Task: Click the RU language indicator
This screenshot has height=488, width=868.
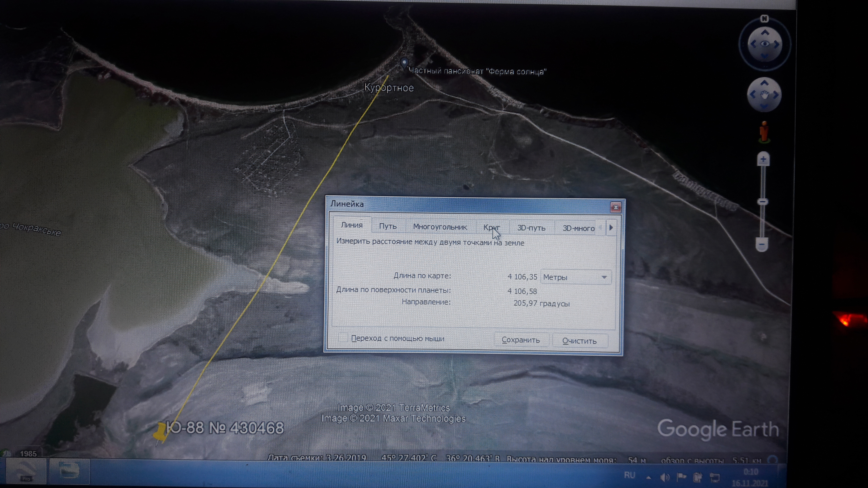Action: (x=629, y=475)
